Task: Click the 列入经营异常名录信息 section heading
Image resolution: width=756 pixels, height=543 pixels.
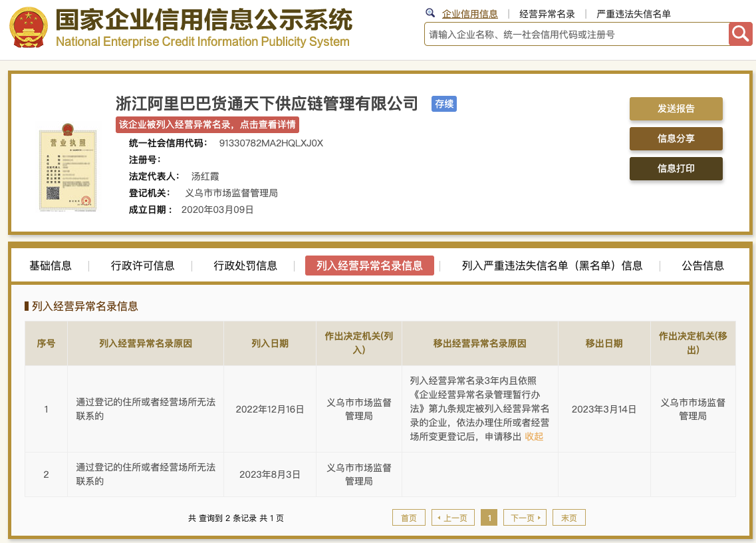Action: click(x=85, y=306)
